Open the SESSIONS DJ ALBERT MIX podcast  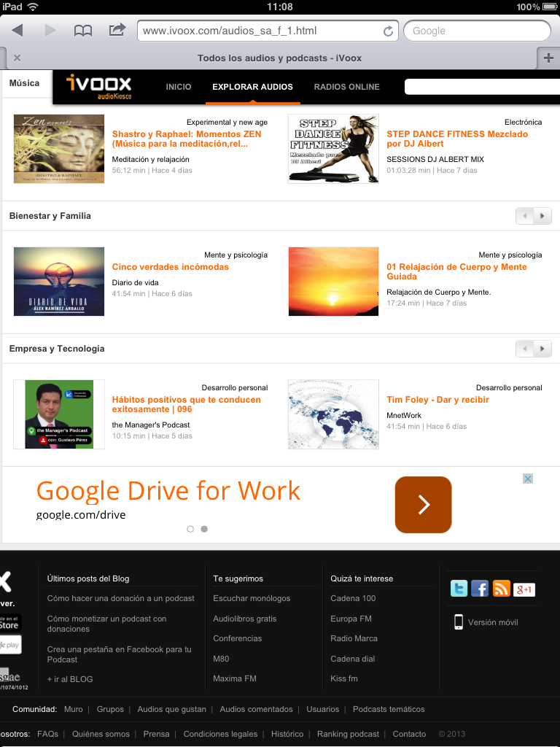pos(435,160)
